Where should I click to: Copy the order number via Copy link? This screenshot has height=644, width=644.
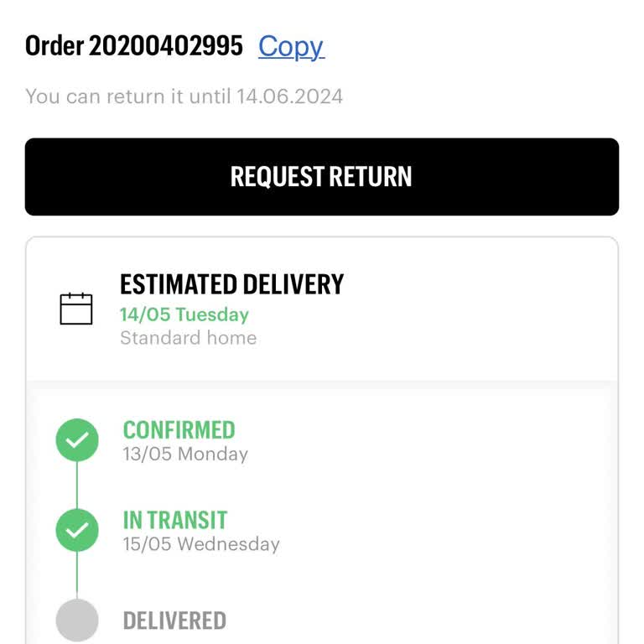click(x=290, y=46)
